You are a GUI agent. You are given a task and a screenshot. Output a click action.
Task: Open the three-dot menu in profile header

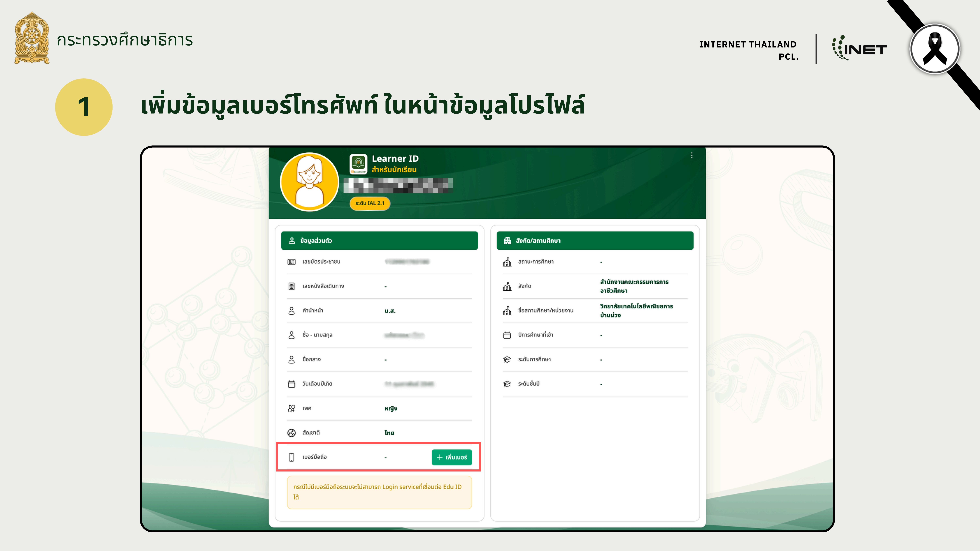692,155
